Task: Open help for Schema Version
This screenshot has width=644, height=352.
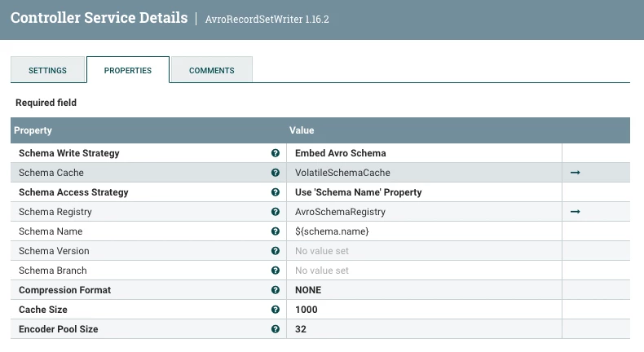Action: click(276, 250)
